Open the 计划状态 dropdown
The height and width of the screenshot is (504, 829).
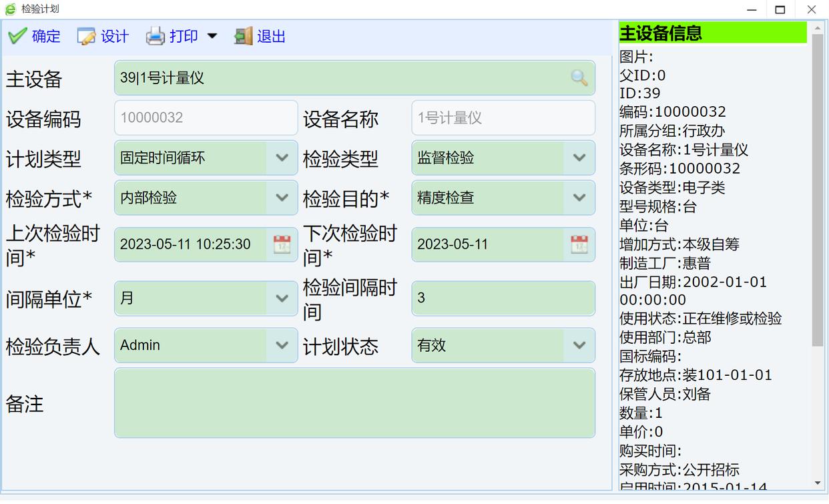click(579, 345)
